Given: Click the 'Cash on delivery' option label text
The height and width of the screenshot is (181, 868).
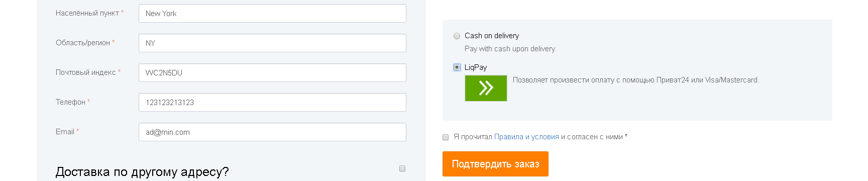Looking at the screenshot, I should pyautogui.click(x=492, y=36).
